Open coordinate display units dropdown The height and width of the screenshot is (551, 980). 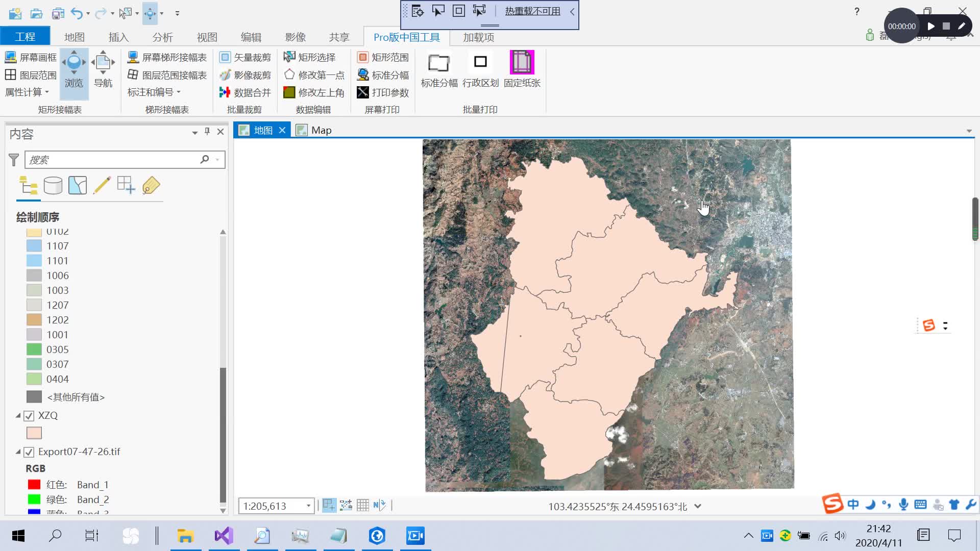tap(698, 507)
